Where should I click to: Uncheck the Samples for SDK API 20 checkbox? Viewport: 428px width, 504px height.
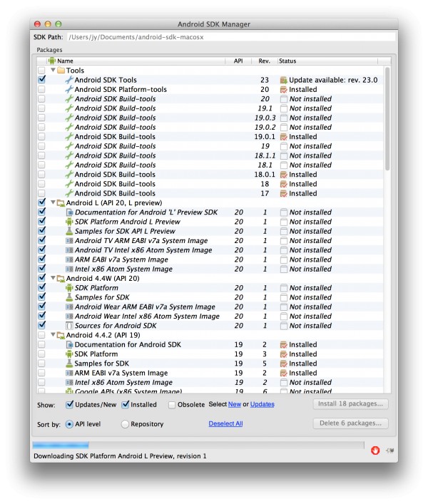[41, 297]
